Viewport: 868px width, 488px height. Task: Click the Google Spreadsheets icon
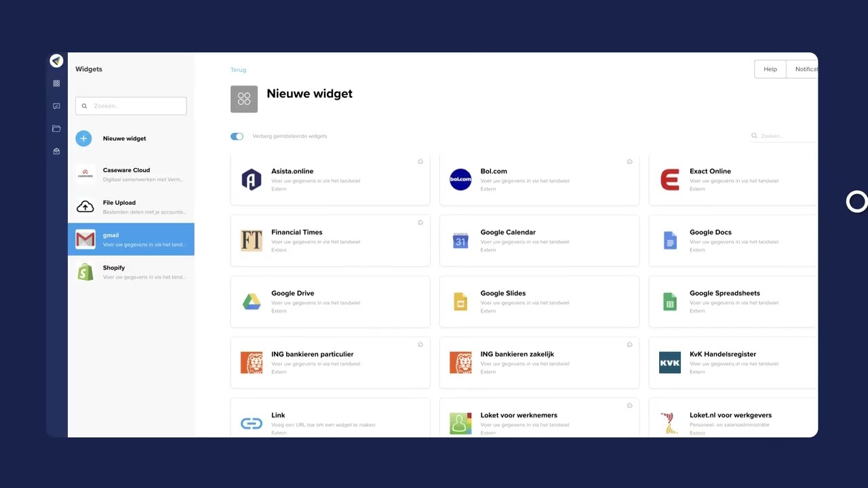click(x=670, y=302)
